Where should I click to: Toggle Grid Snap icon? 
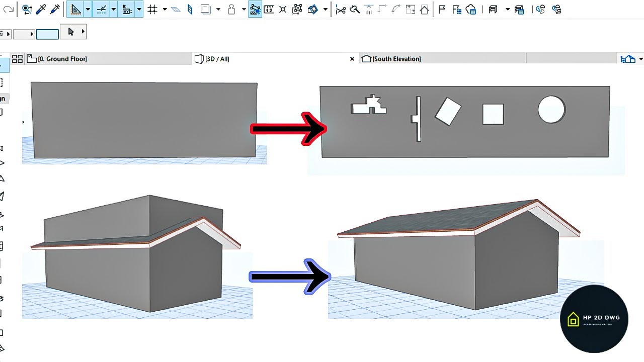152,9
